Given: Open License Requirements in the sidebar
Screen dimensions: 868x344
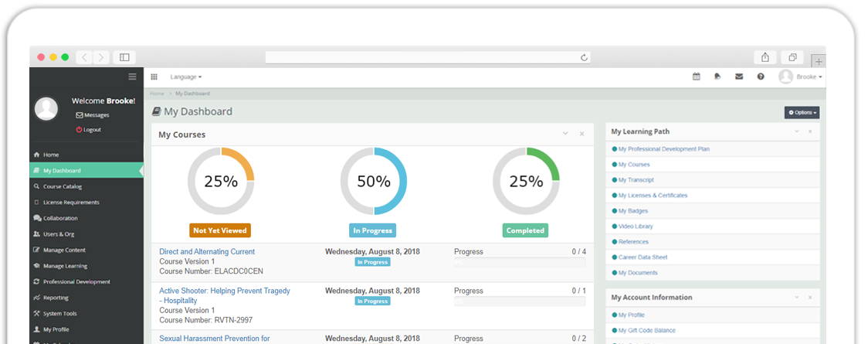Looking at the screenshot, I should tap(86, 203).
